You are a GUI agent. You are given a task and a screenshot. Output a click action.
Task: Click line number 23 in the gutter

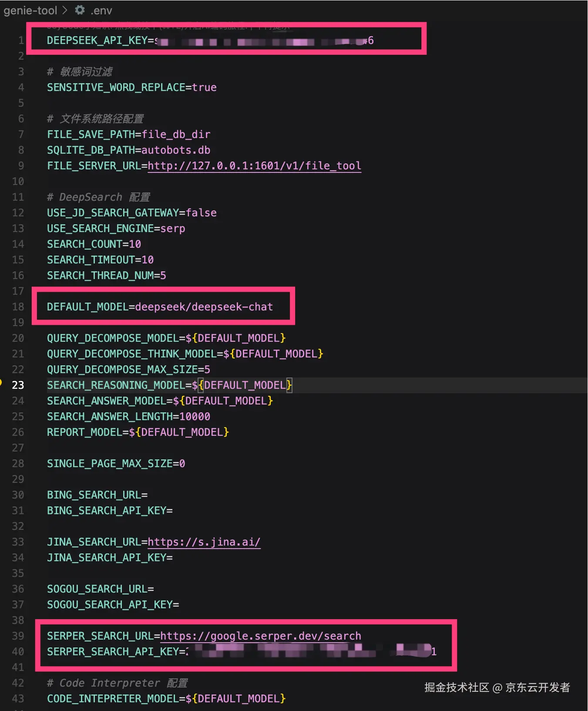18,385
